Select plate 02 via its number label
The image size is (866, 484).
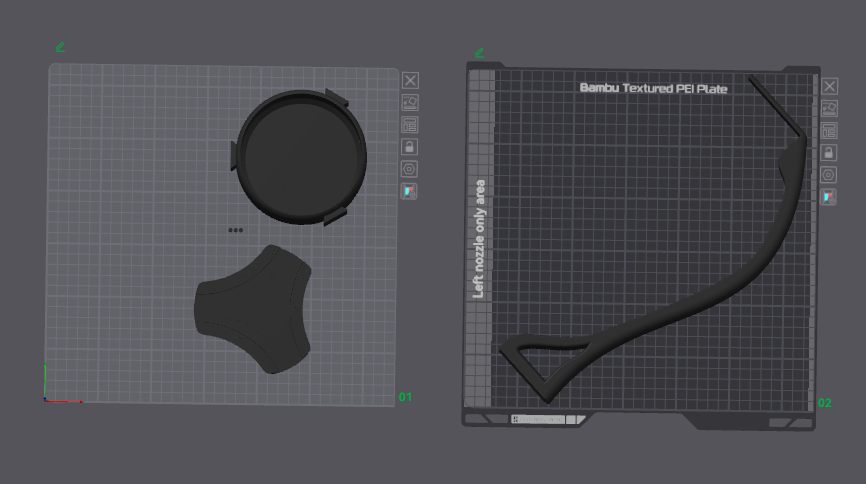[825, 403]
